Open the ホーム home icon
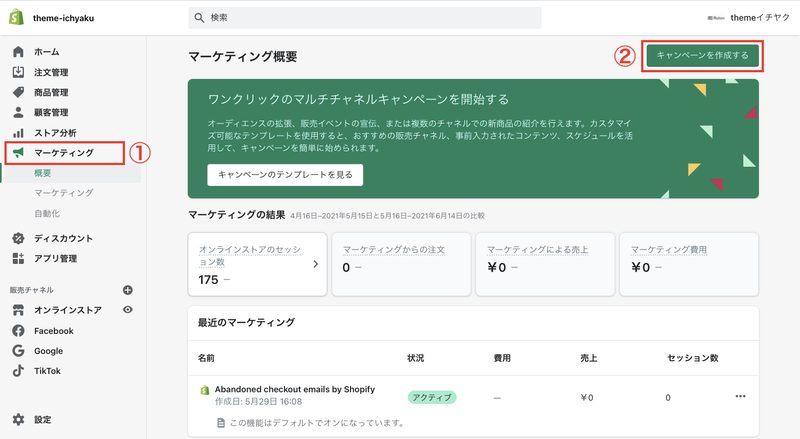Screen dimensions: 800x439 coord(18,52)
